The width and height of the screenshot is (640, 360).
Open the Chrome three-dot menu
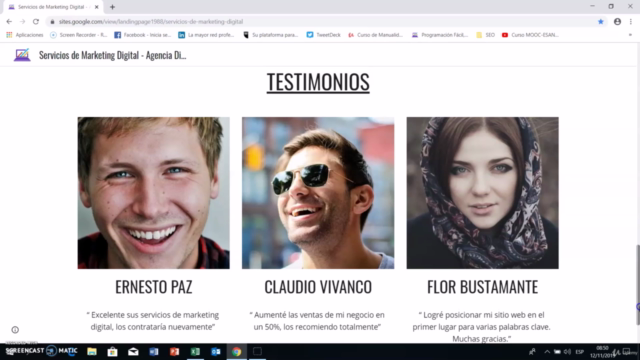pyautogui.click(x=631, y=22)
